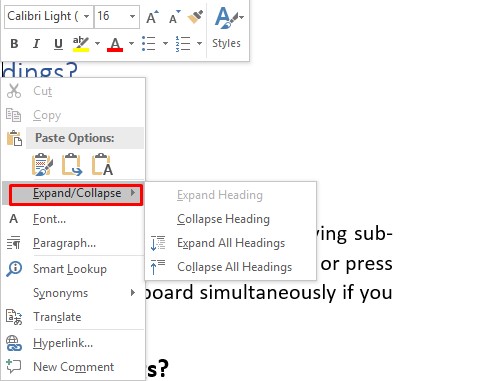Apply the yellow text highlight color
The image size is (488, 381).
(x=81, y=44)
